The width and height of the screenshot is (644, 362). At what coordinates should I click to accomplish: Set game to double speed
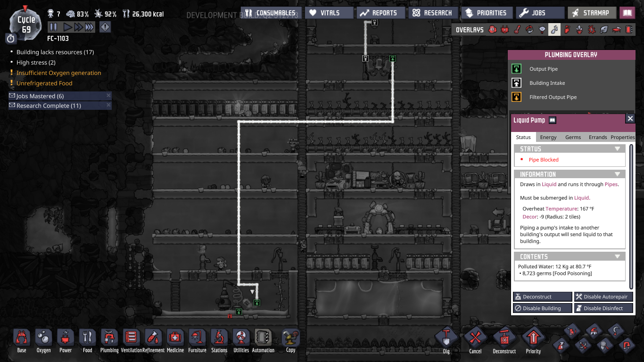[x=78, y=27]
